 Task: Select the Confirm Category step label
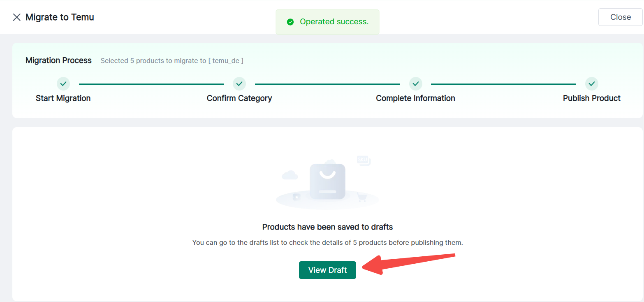click(239, 98)
